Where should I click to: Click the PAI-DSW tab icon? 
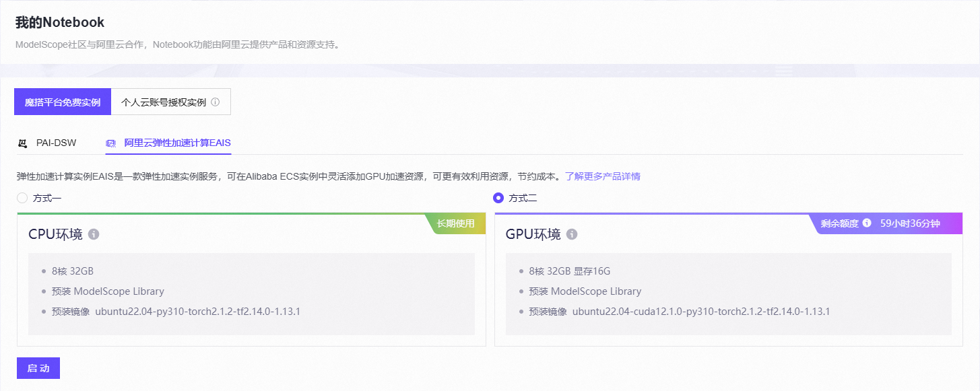(23, 143)
